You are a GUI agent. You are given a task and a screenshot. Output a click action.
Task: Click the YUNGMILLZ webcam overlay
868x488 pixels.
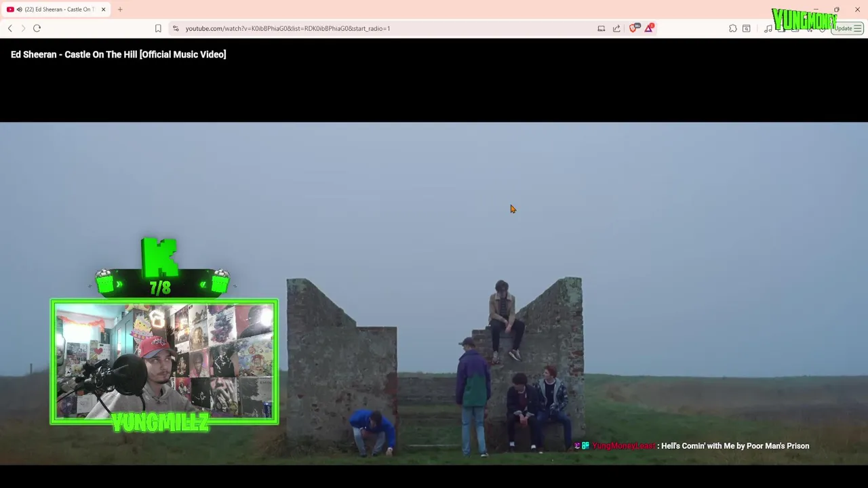[164, 363]
